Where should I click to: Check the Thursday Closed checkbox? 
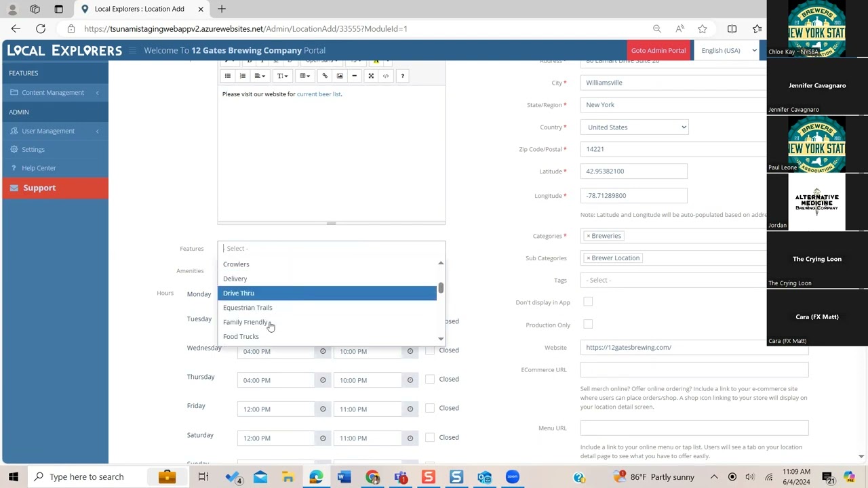tap(430, 380)
